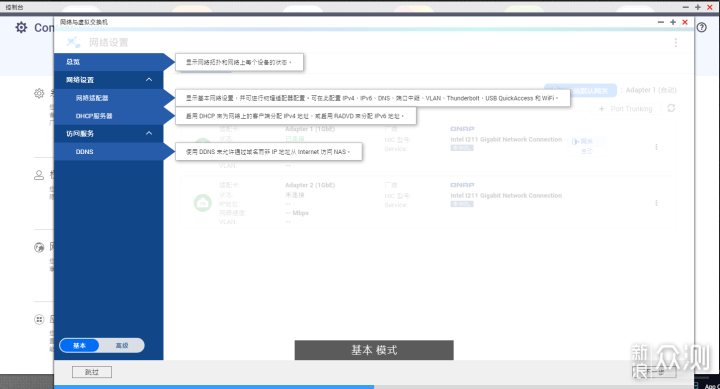This screenshot has width=720, height=389.
Task: Open DHCP服务器 in the sidebar
Action: 108,116
